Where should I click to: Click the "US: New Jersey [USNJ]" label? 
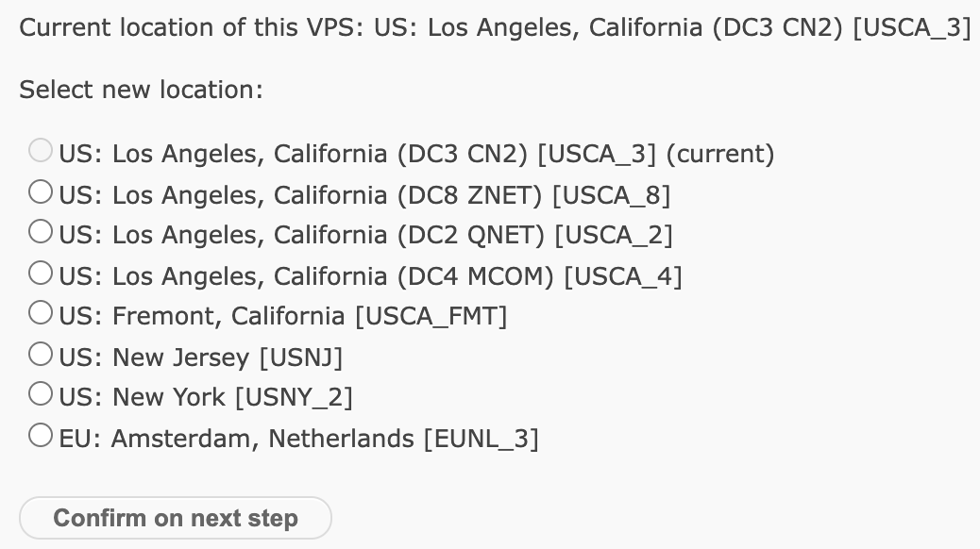point(201,358)
